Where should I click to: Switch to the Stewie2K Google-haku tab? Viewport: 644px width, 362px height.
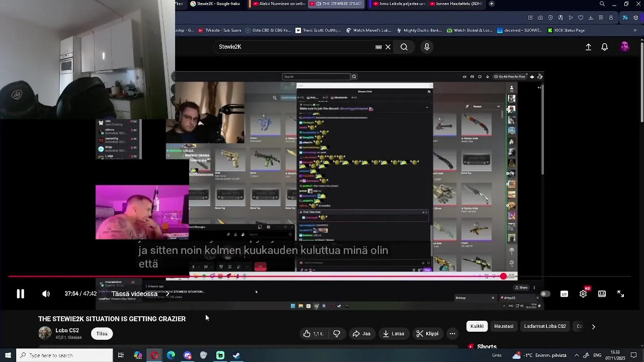point(217,4)
